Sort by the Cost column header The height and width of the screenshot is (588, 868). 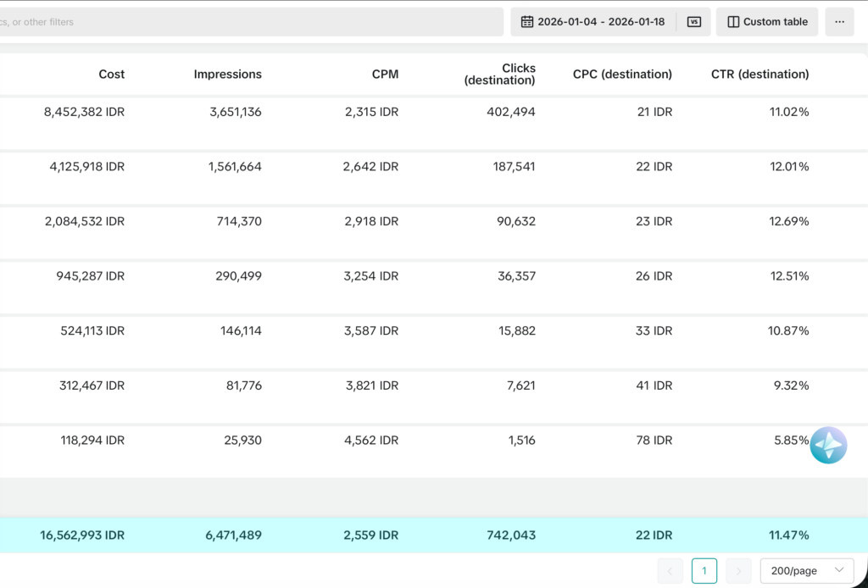(x=111, y=75)
